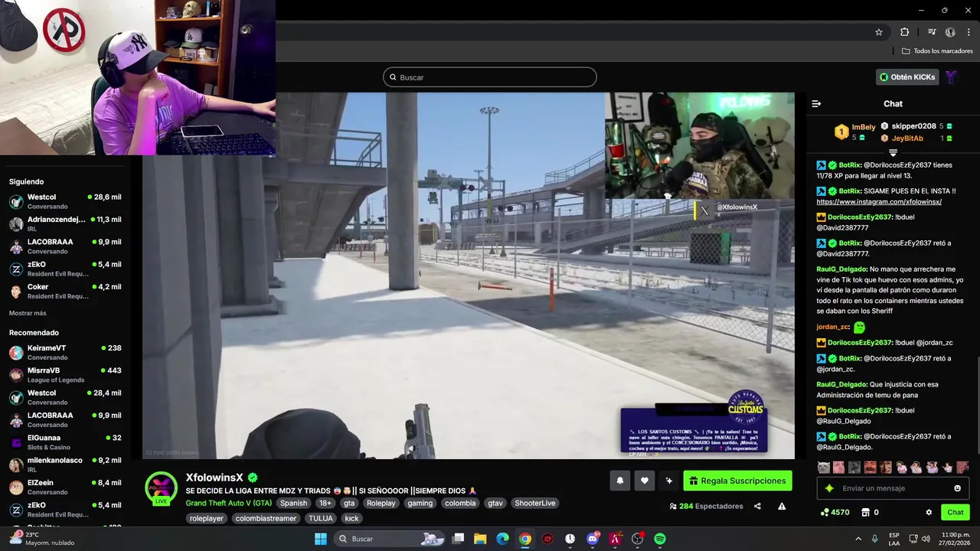Click the green sparkle icon in message box

[x=828, y=488]
